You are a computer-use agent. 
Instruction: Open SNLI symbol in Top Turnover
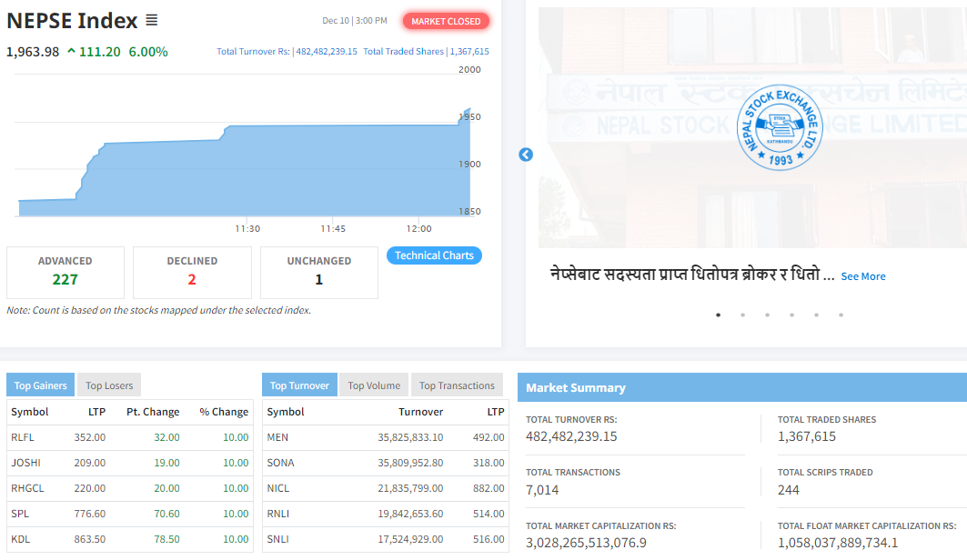278,539
